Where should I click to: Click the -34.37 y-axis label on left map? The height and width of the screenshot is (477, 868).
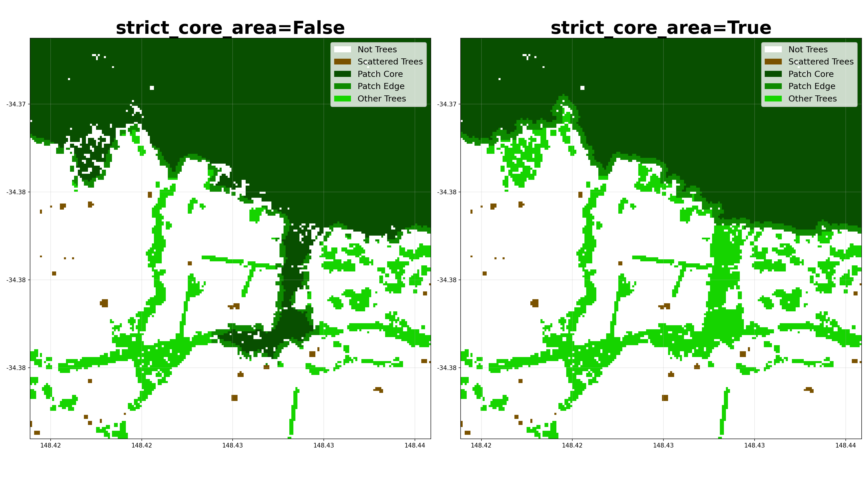(x=16, y=104)
